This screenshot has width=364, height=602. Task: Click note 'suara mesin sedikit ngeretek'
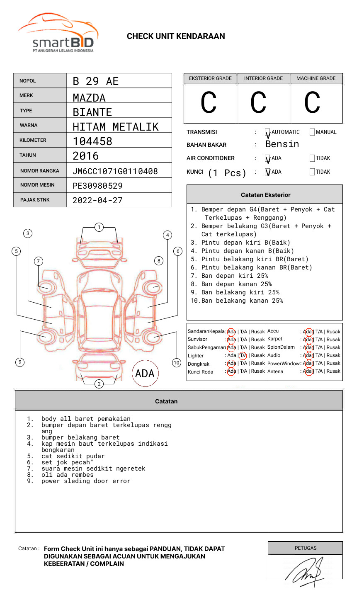click(x=93, y=468)
